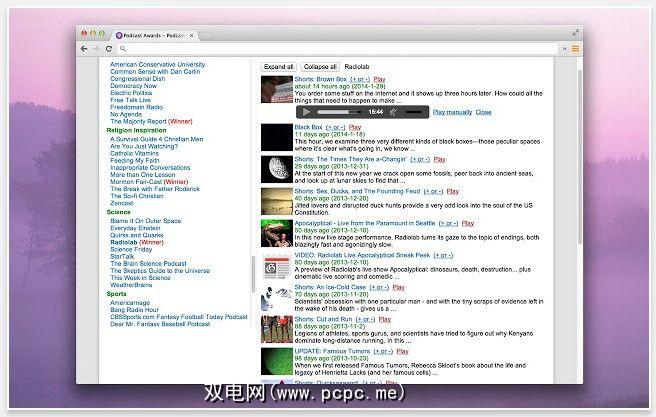Open VIDEO: Radiolab Live Apocalyptical Sneak Peek
The width and height of the screenshot is (656, 417).
coord(362,255)
